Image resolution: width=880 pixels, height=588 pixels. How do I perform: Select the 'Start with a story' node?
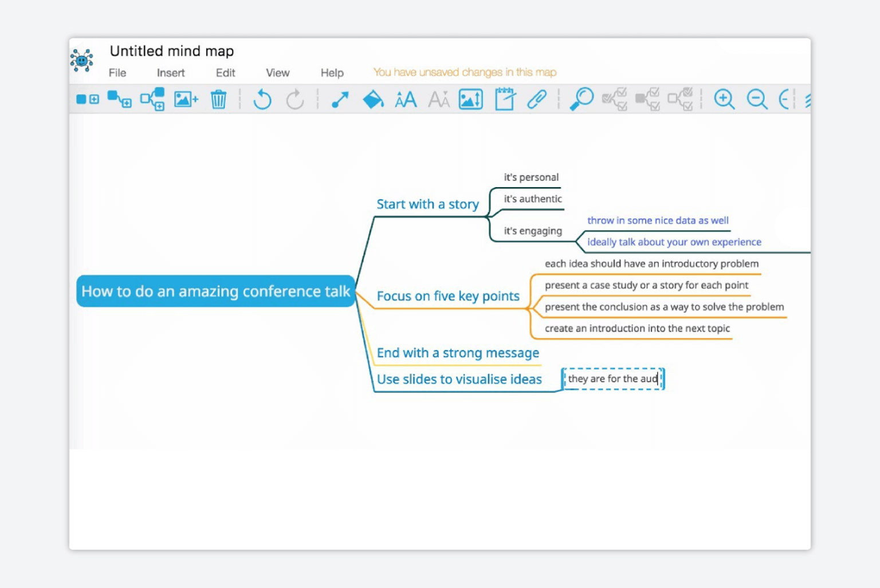427,204
